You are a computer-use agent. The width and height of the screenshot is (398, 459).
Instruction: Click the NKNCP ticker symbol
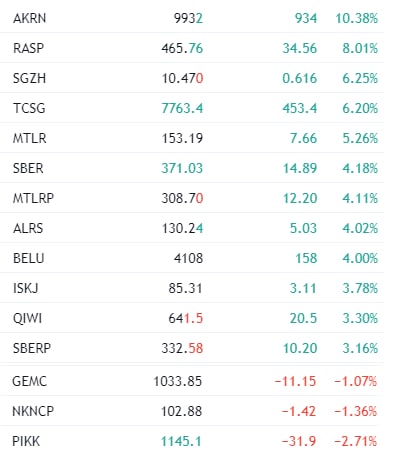click(33, 411)
